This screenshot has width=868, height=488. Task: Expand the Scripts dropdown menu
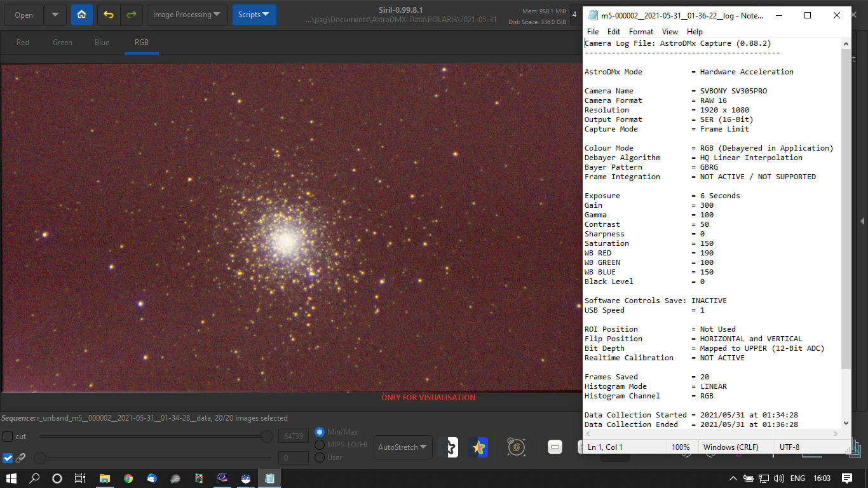click(254, 15)
